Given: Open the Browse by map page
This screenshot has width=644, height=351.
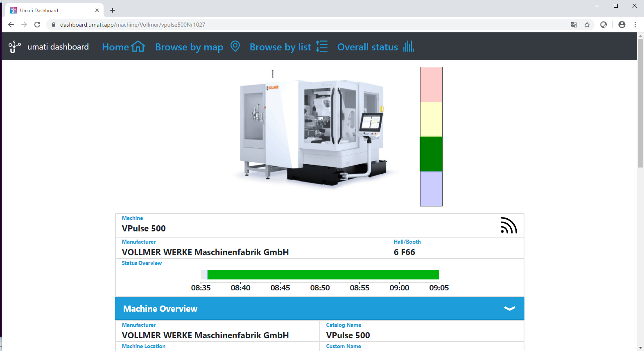Looking at the screenshot, I should point(189,47).
